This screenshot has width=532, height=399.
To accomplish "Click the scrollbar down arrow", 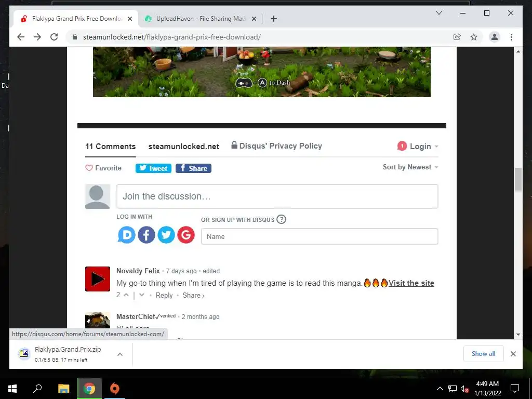I will click(518, 335).
